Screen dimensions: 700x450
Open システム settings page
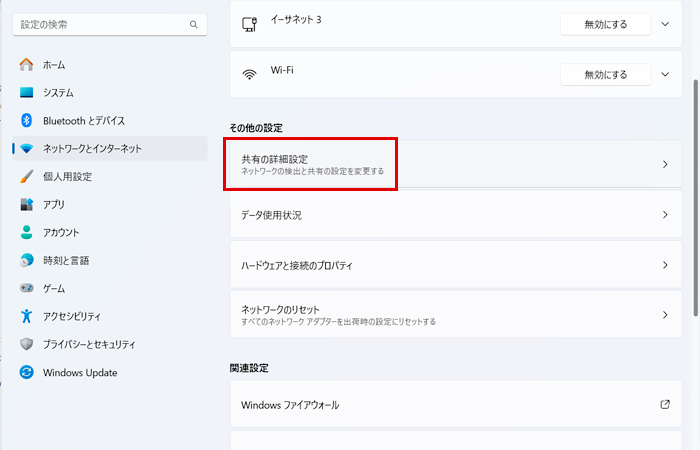tap(110, 92)
